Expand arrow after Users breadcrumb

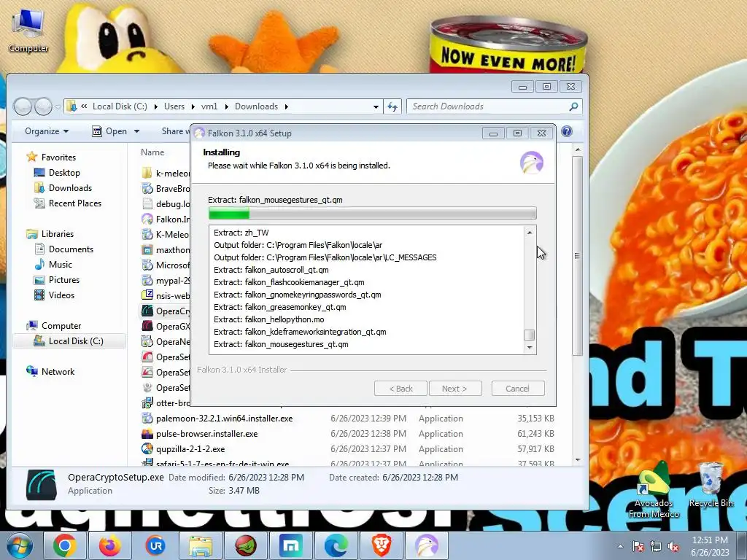pyautogui.click(x=193, y=106)
